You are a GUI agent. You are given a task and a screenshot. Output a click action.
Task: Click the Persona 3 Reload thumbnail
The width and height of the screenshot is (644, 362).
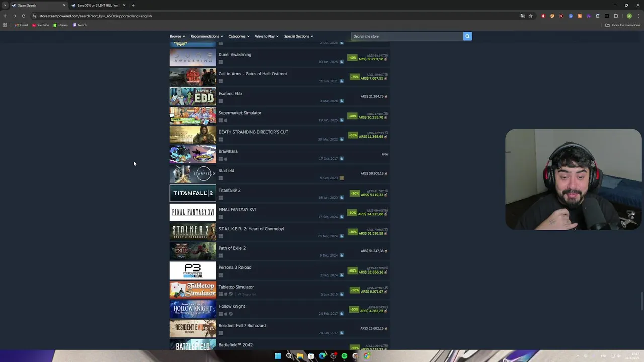tap(193, 271)
